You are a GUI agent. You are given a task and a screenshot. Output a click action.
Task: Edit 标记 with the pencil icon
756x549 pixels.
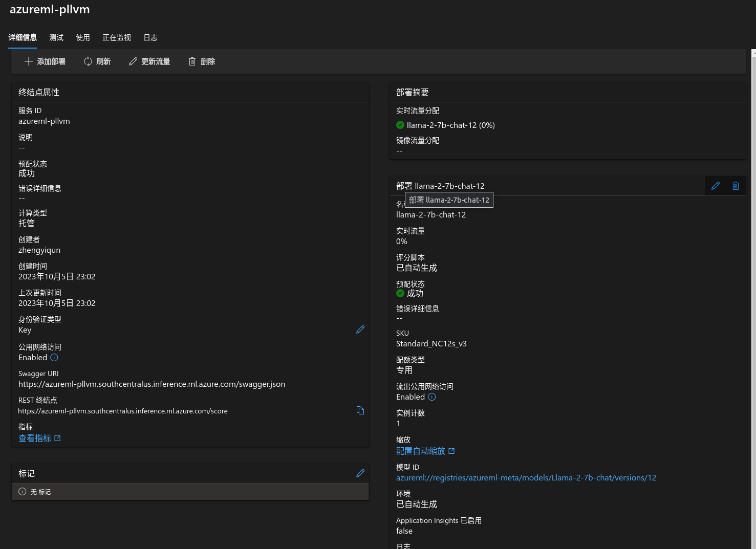coord(360,473)
